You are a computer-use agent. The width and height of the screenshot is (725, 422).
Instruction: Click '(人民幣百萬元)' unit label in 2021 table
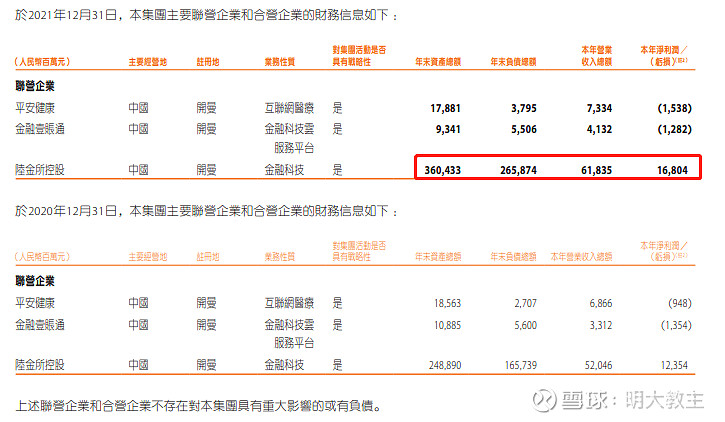pos(42,62)
